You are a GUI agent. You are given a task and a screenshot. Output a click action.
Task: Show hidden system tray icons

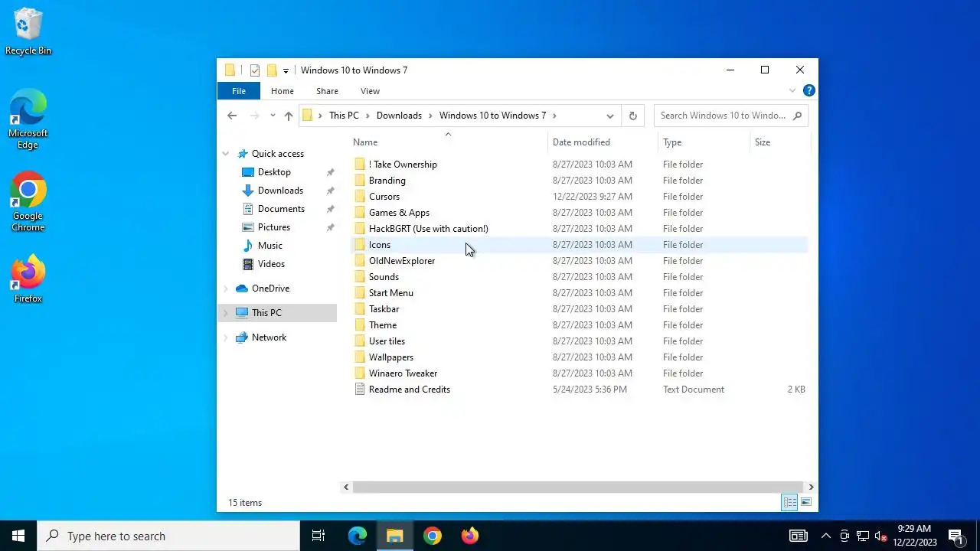(x=825, y=536)
